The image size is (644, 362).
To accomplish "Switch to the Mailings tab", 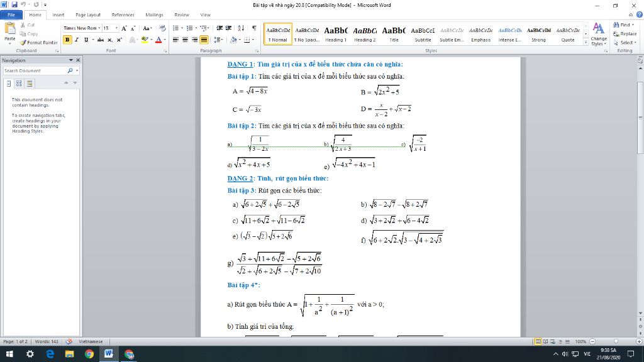I will [x=154, y=15].
